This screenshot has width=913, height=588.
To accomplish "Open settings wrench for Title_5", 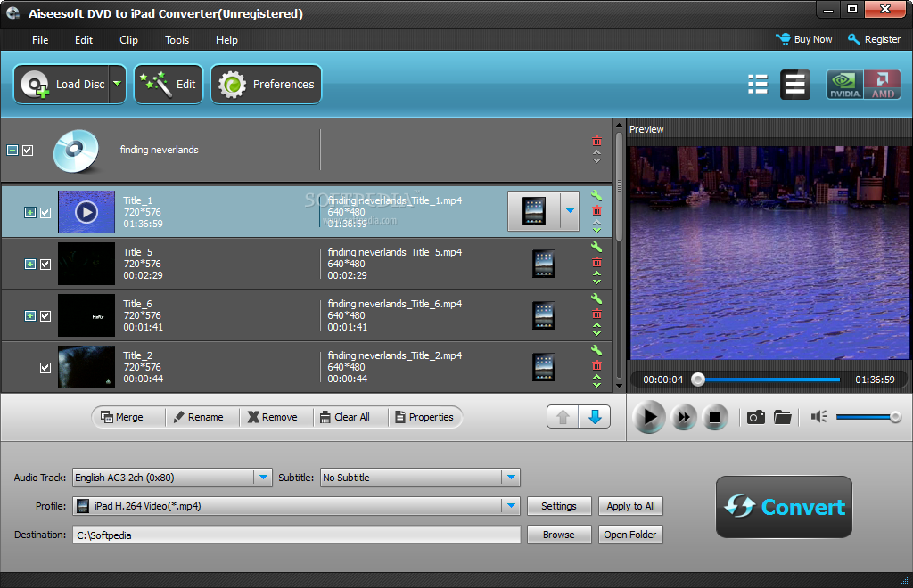I will pyautogui.click(x=596, y=247).
